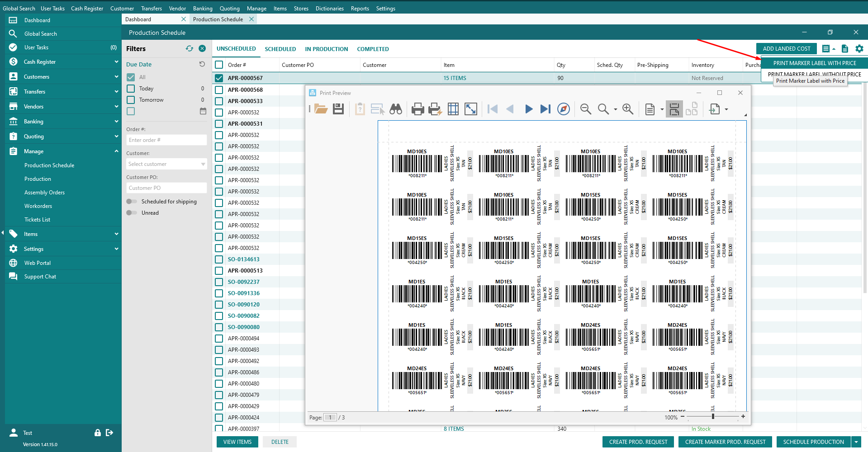The width and height of the screenshot is (868, 452).
Task: Go to next page with the arrow
Action: point(528,109)
